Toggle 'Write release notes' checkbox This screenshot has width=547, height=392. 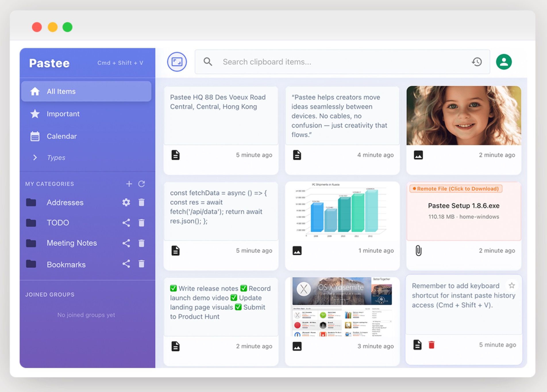[174, 288]
